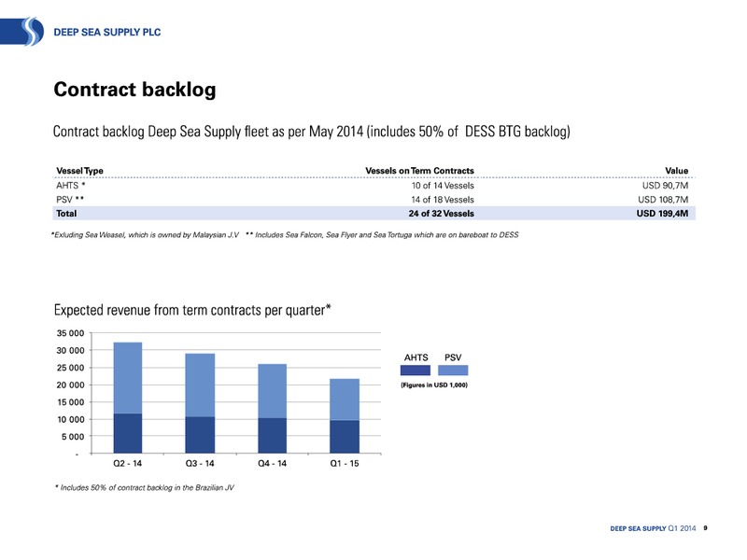Click the AHTS segment of Q1 - 15 bar
This screenshot has height=560, width=747.
click(x=345, y=437)
